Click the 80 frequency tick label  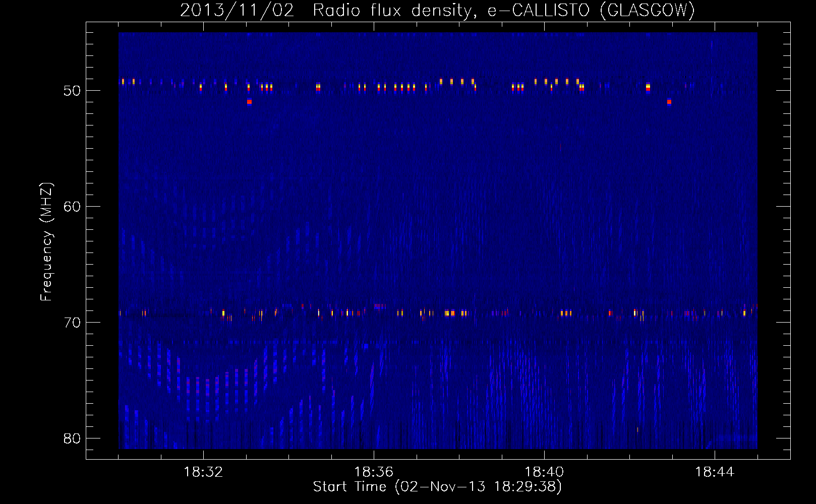point(72,438)
